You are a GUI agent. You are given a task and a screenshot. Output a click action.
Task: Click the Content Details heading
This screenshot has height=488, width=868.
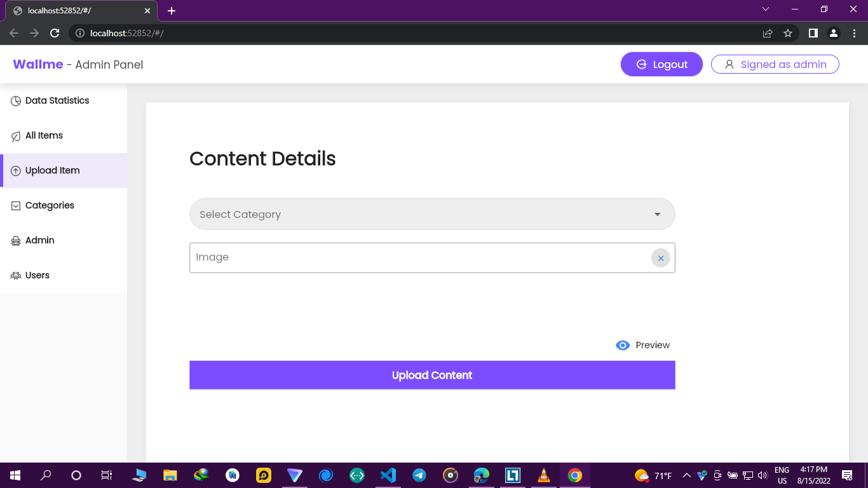click(262, 158)
